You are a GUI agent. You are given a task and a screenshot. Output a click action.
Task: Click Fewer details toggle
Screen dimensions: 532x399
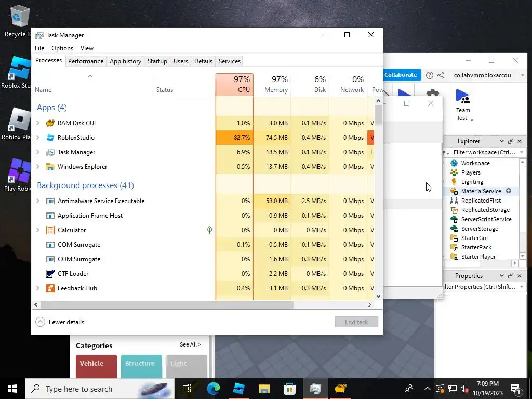(x=60, y=322)
